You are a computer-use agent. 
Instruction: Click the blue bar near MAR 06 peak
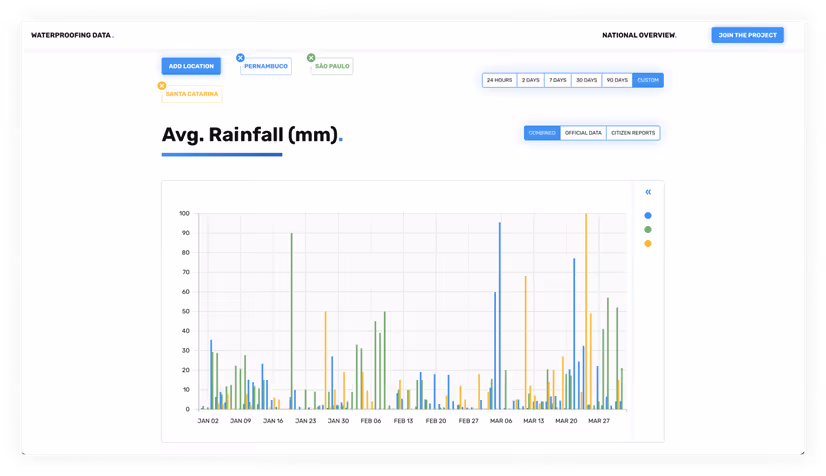(x=500, y=316)
